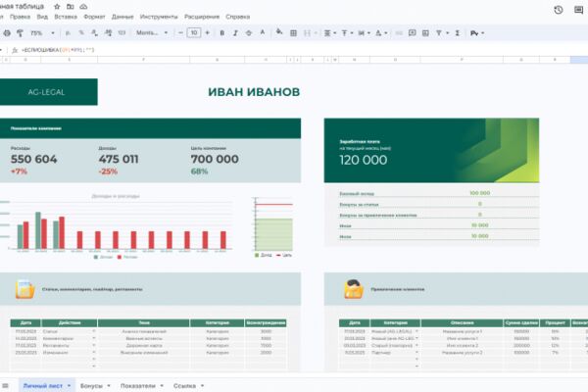Screen dimensions: 588x392
Task: Open the Вставка menu
Action: [66, 17]
